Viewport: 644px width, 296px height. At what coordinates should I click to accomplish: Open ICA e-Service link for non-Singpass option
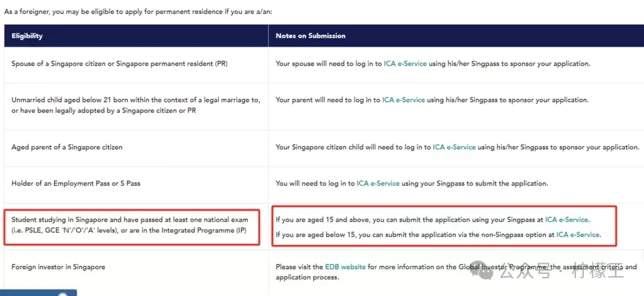578,235
